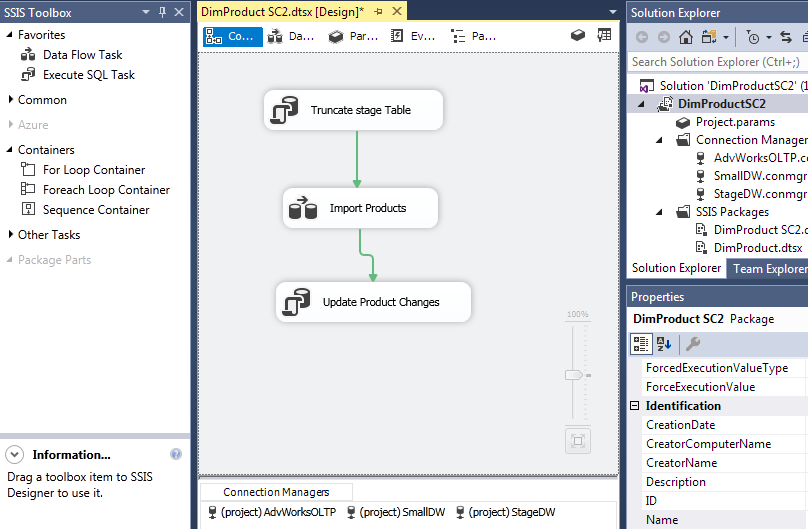Viewport: 808px width, 529px height.
Task: Click the Sync with Active Document icon
Action: [785, 37]
